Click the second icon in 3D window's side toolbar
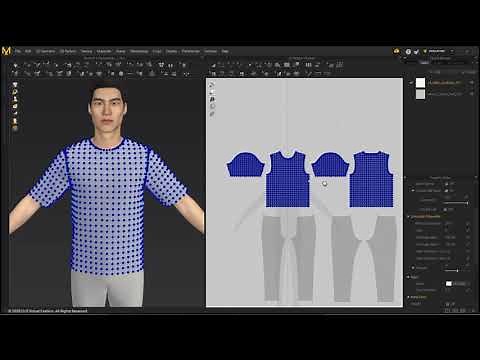The image size is (480, 360). click(15, 92)
